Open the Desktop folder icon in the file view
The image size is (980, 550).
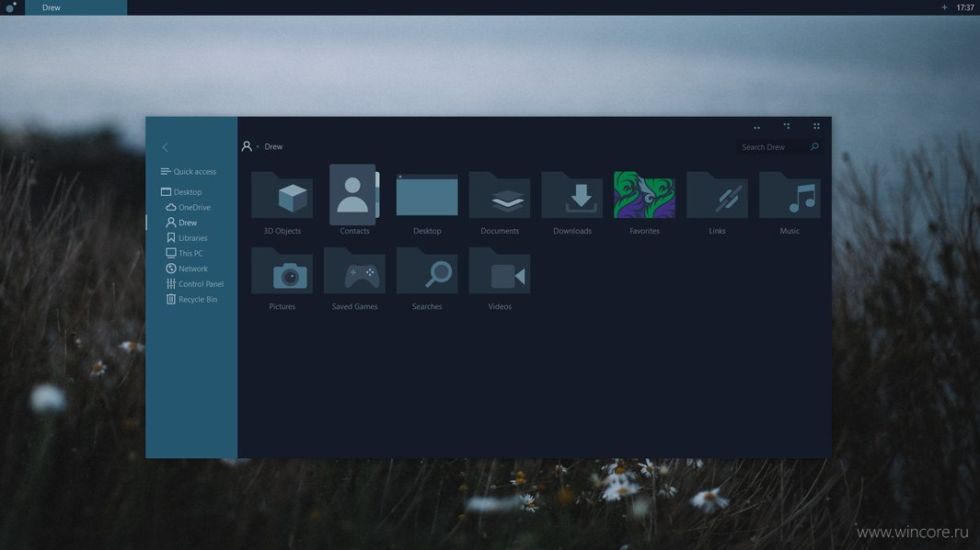[427, 196]
